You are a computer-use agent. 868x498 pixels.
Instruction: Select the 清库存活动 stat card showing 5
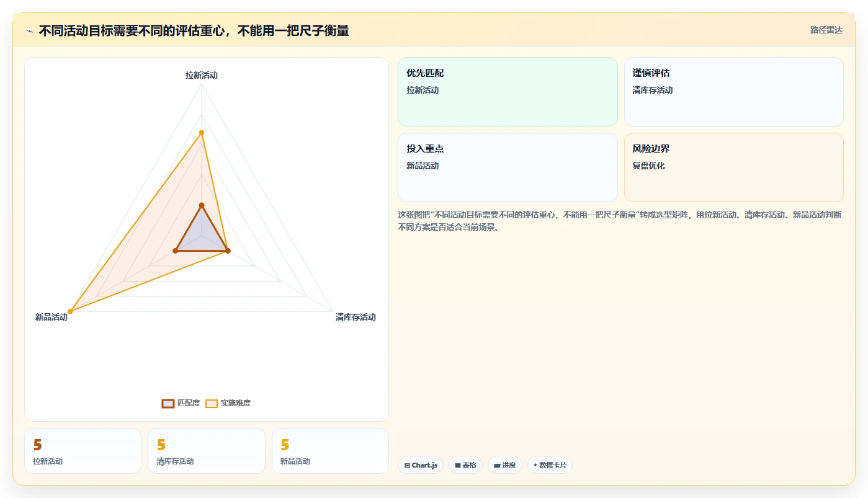[x=207, y=451]
